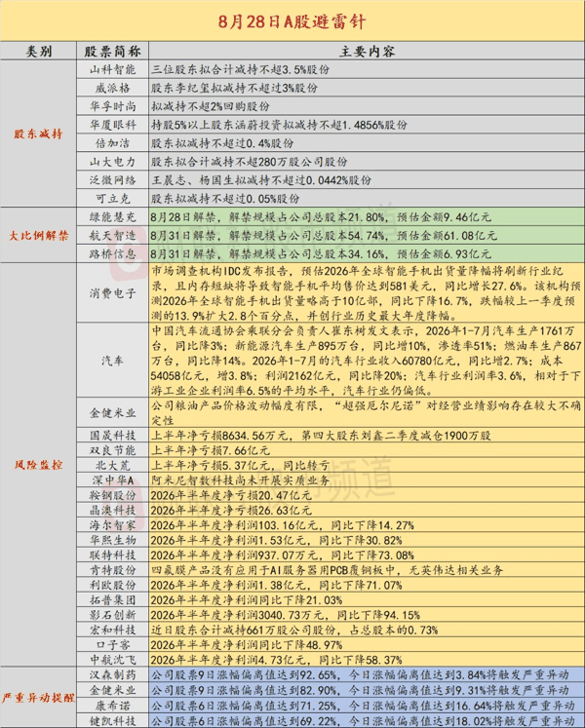Click the 涵蔚投资 1.4856% reduction text
The height and width of the screenshot is (728, 585).
[279, 125]
